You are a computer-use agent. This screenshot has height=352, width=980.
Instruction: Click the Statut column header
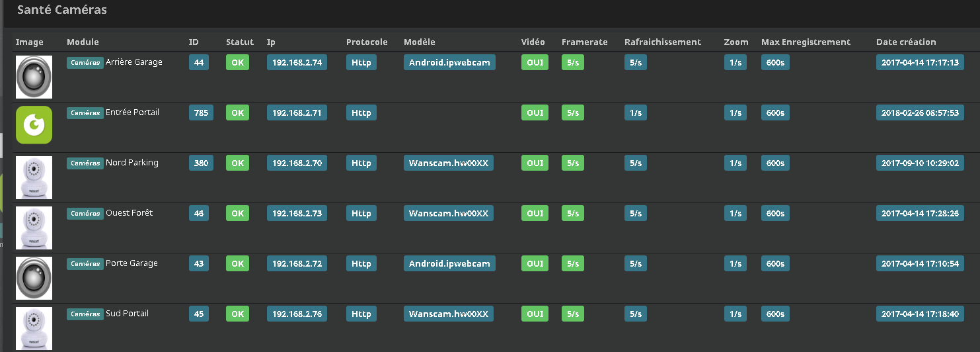239,42
